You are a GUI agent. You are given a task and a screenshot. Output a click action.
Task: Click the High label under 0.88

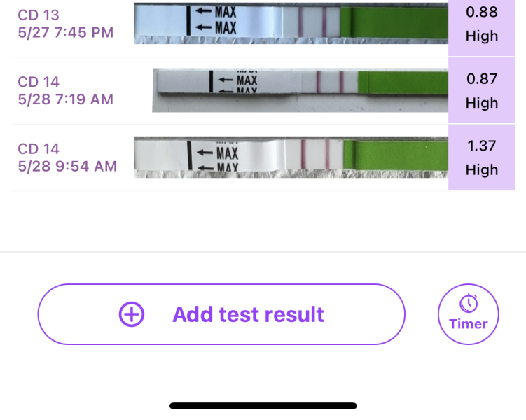[481, 36]
